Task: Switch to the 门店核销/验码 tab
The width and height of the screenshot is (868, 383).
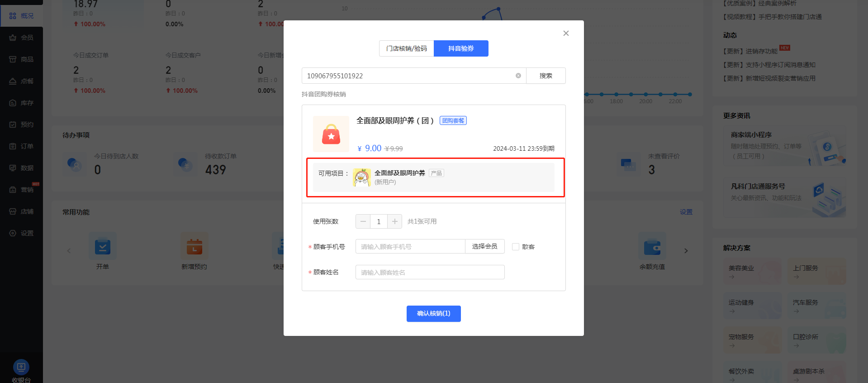Action: pos(406,48)
